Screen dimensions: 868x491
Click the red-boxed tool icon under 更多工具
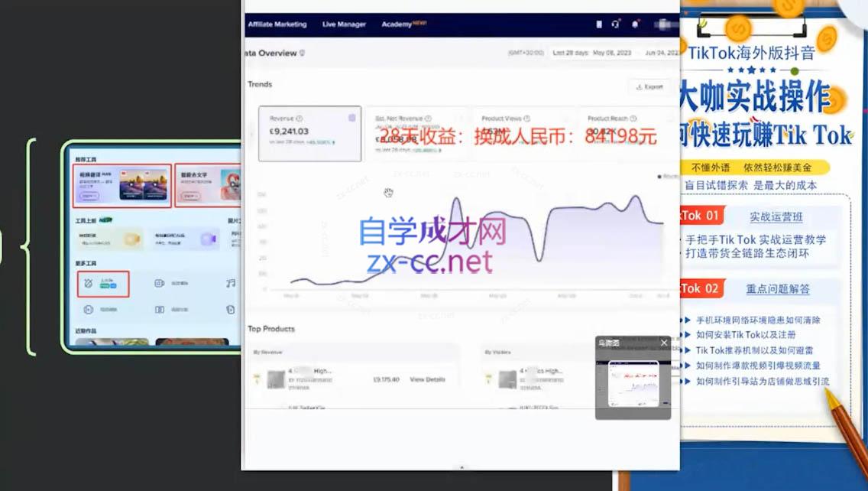point(103,284)
